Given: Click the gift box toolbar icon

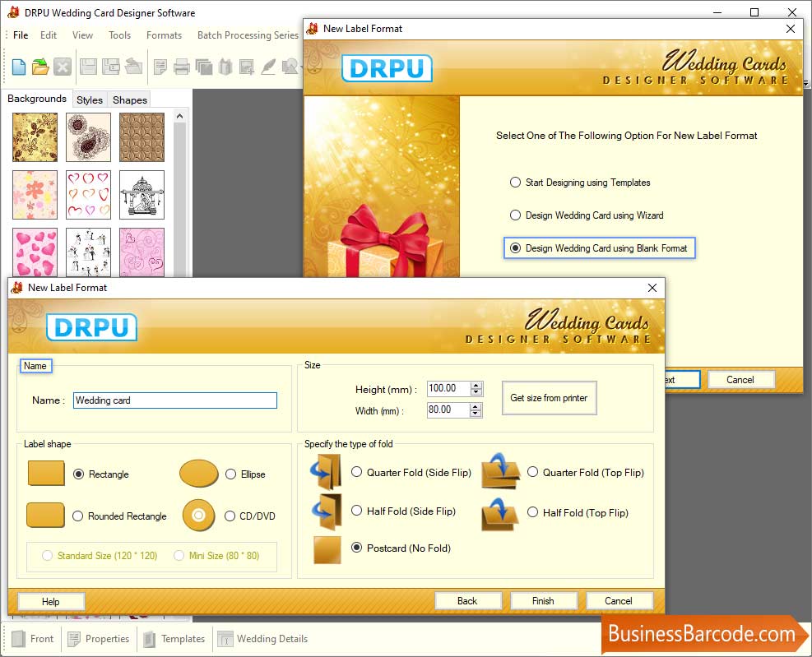Looking at the screenshot, I should click(225, 67).
